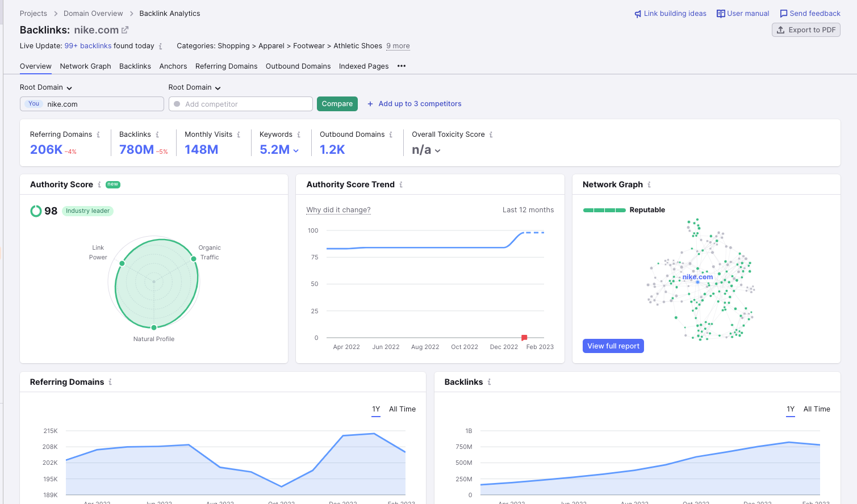Click Link building ideas megaphone icon
857x504 pixels.
point(638,14)
